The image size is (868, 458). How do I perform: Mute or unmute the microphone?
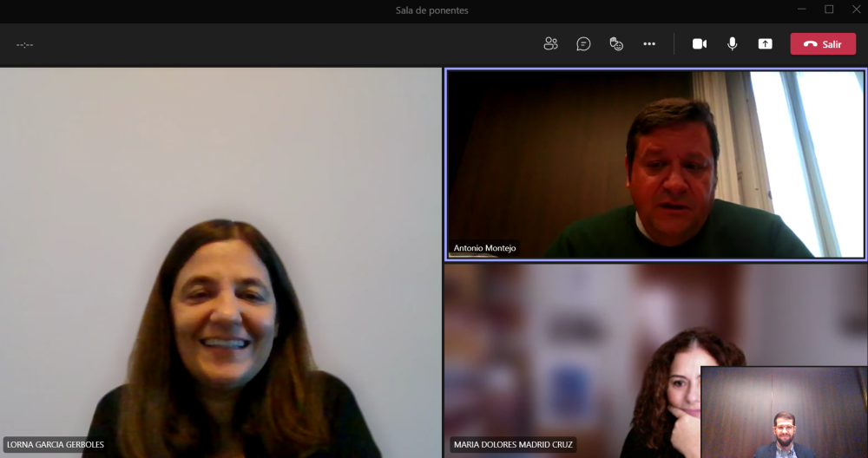click(733, 43)
